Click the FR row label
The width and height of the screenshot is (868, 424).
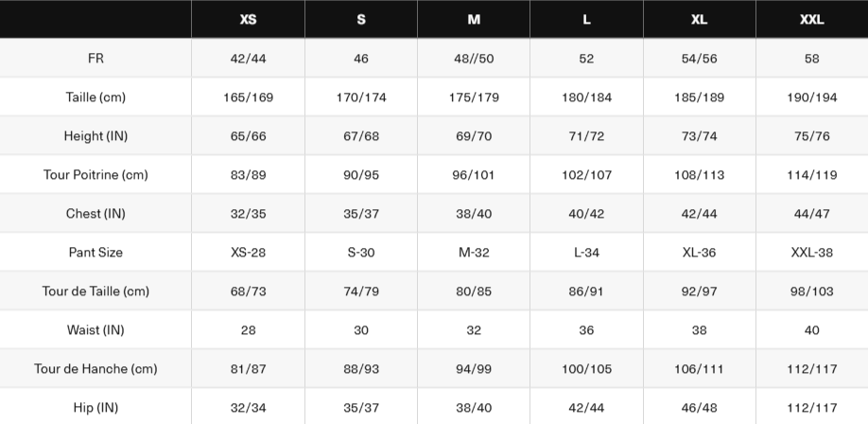95,59
